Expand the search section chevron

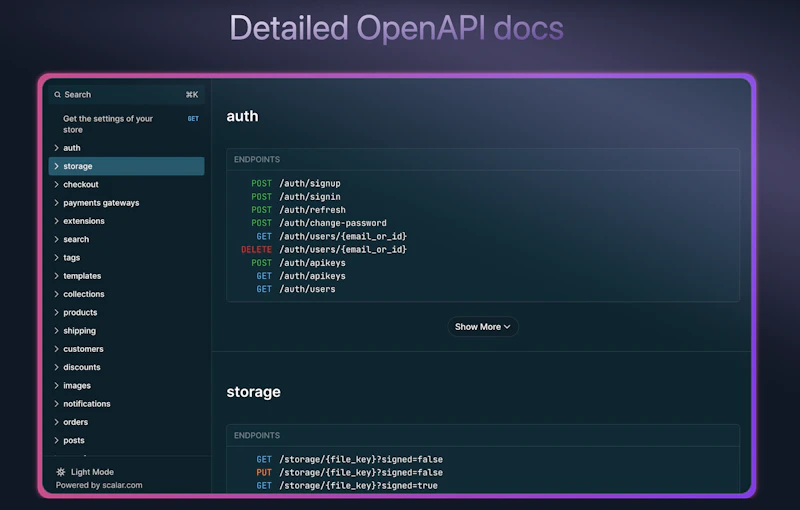coord(56,240)
